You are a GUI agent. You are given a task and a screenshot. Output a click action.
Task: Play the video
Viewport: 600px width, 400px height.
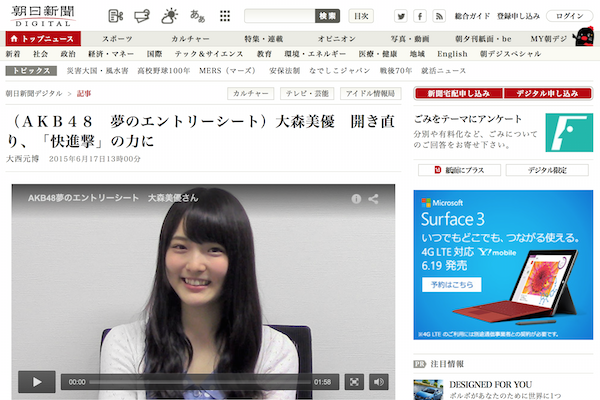tap(37, 382)
